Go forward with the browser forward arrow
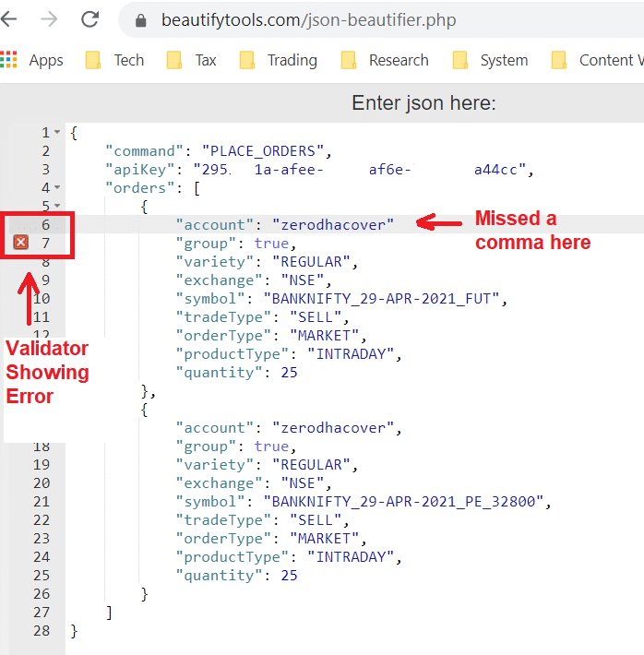Image resolution: width=644 pixels, height=655 pixels. [x=49, y=19]
